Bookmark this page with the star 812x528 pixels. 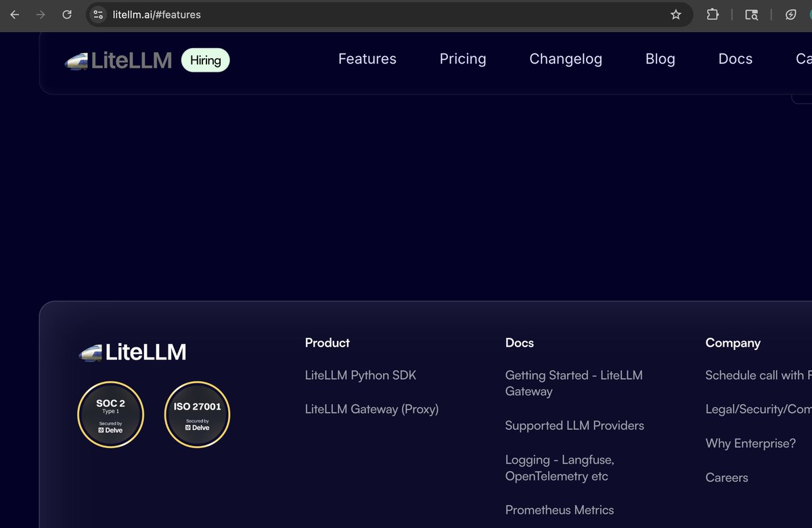[x=675, y=14]
